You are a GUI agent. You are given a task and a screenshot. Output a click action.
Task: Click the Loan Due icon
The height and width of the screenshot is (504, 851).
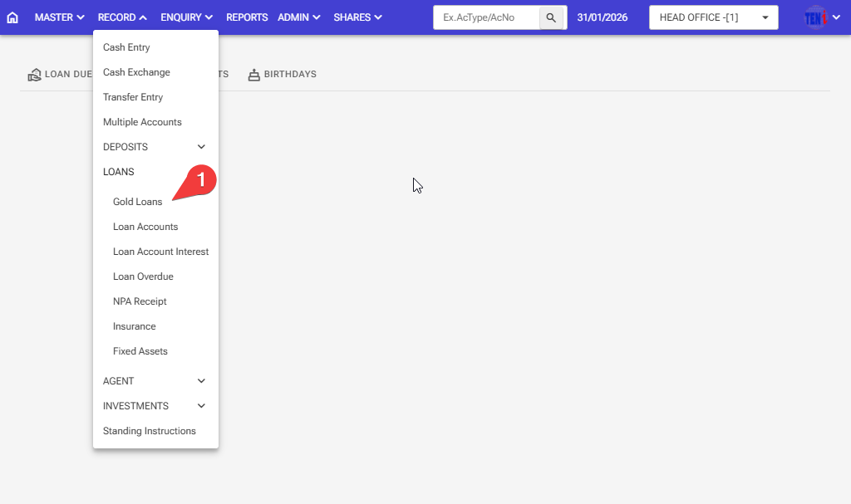tap(34, 75)
